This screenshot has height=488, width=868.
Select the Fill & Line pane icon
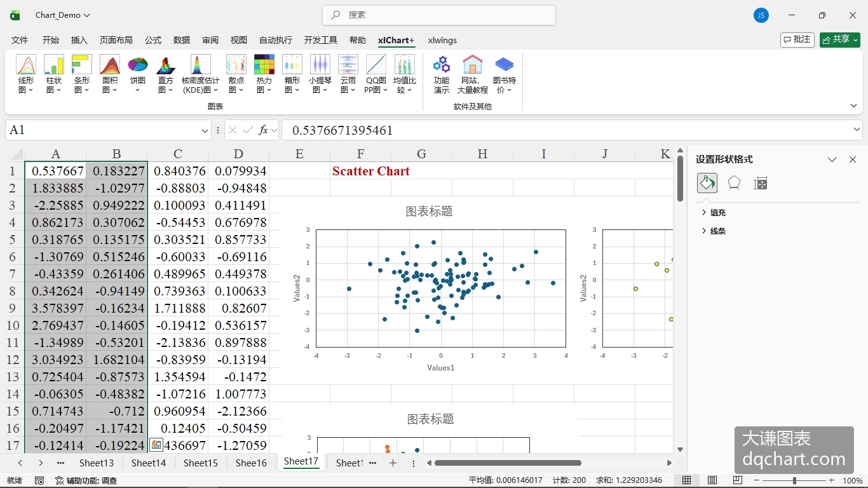[707, 183]
